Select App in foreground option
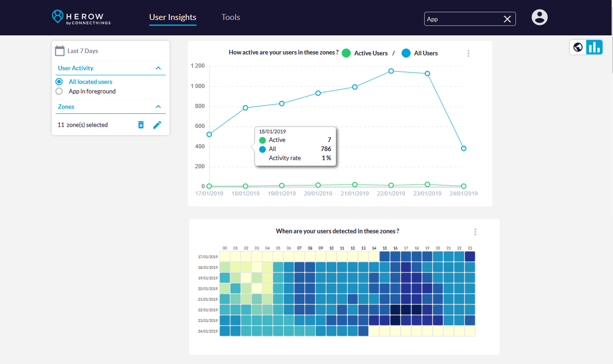 click(86, 91)
